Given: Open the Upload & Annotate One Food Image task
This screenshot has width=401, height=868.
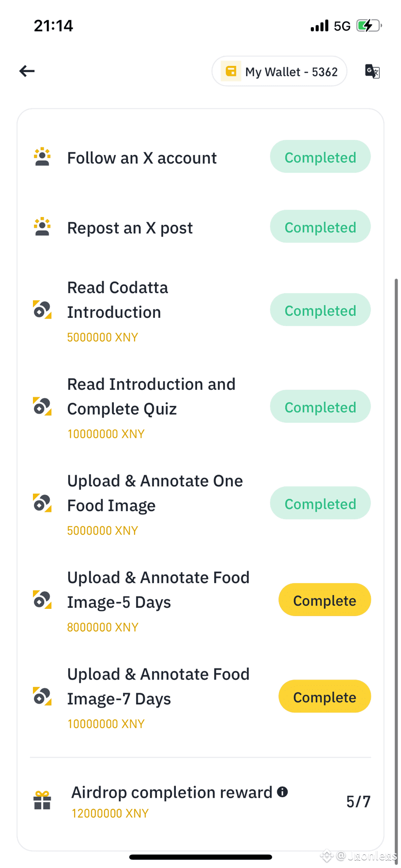Looking at the screenshot, I should coord(155,493).
